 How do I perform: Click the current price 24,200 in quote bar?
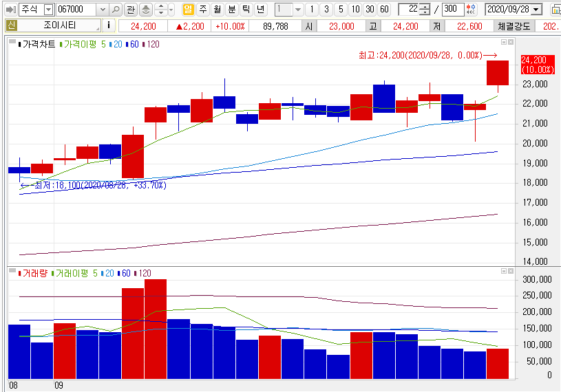pyautogui.click(x=143, y=26)
